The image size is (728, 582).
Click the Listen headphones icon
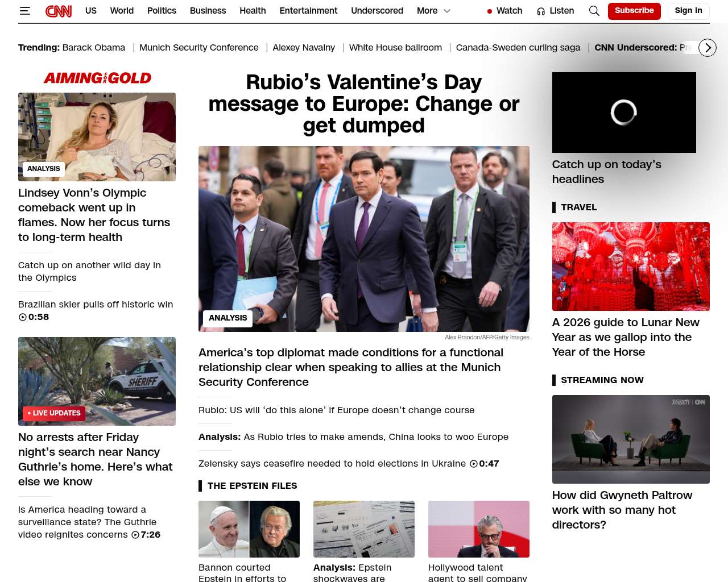tap(541, 11)
